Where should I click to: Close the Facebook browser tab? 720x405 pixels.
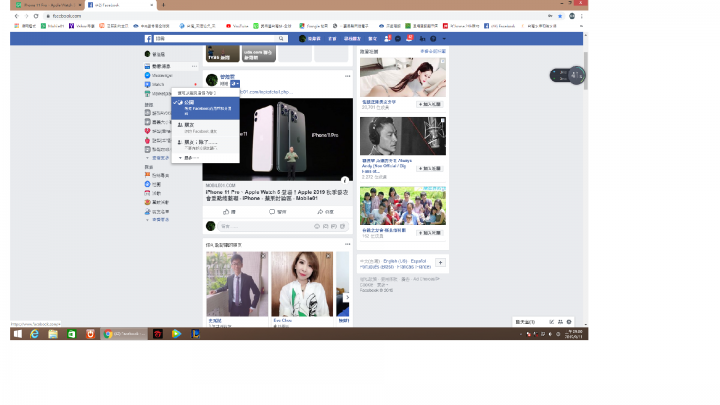coord(152,5)
